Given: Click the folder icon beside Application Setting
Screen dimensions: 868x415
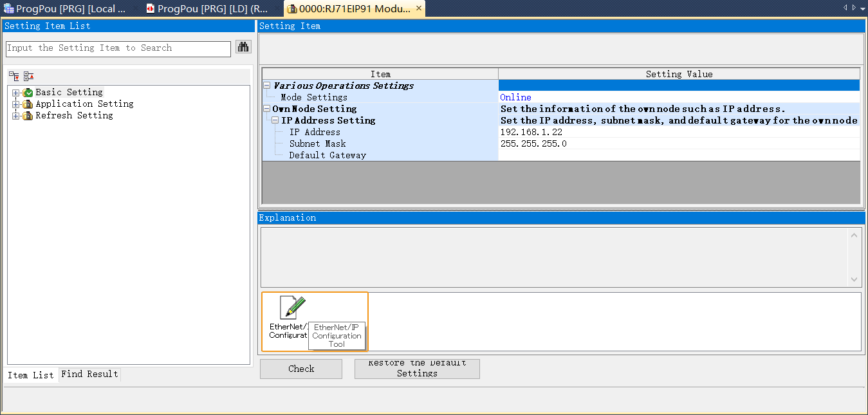Looking at the screenshot, I should click(x=28, y=104).
